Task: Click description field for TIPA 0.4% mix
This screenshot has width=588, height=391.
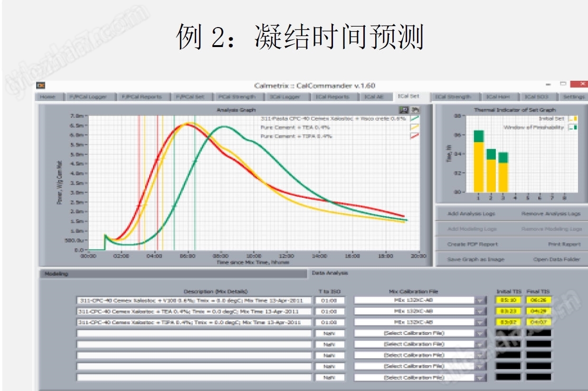Action: point(194,322)
